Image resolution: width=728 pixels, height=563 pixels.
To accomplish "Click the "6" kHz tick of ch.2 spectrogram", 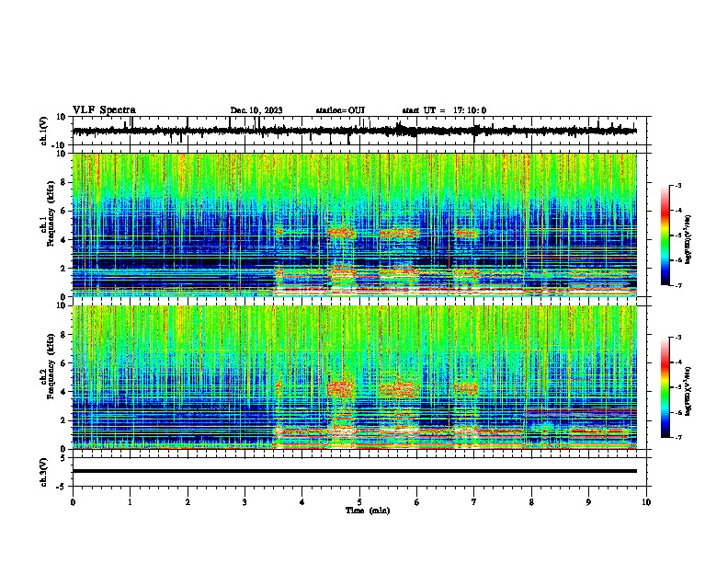I will point(64,363).
